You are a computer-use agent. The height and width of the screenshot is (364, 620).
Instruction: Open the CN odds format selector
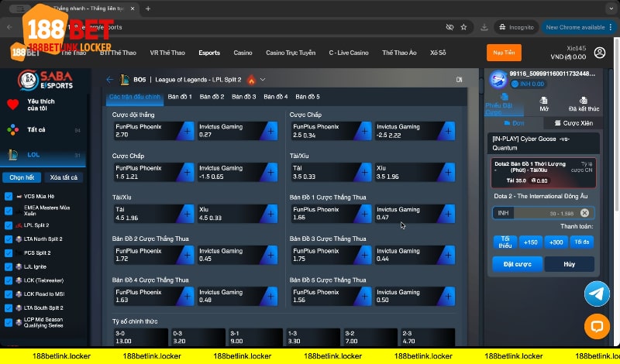459,80
